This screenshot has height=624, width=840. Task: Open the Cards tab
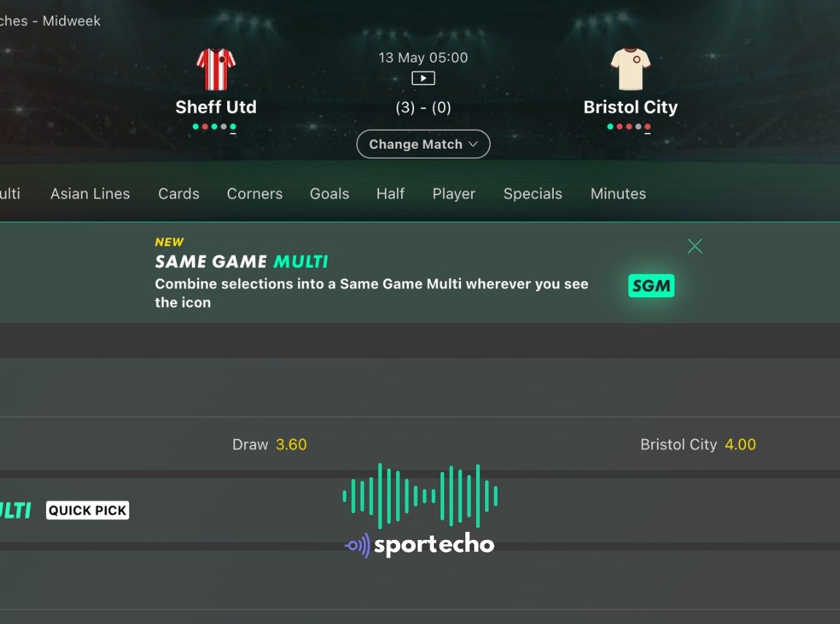coord(178,194)
